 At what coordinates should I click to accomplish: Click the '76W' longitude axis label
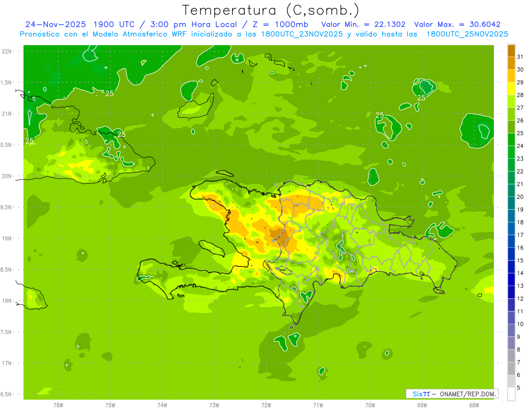pos(58,405)
